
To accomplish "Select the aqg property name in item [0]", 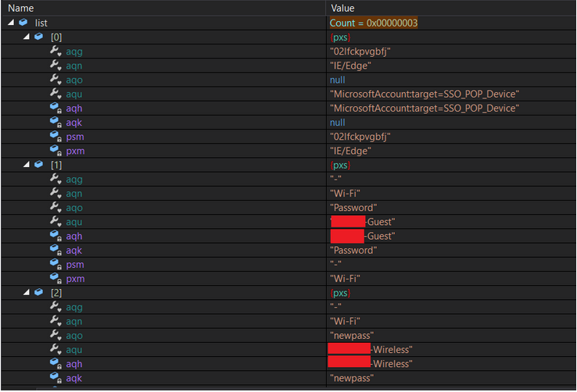I will [74, 52].
